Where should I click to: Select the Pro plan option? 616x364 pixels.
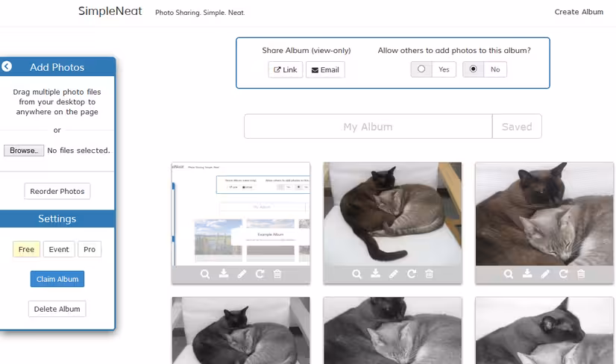[89, 249]
